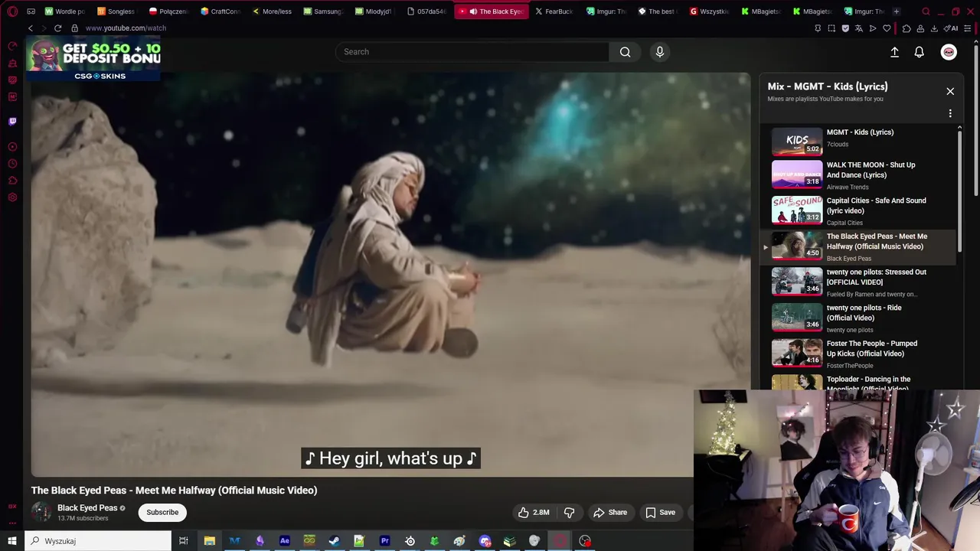The image size is (980, 551).
Task: Open Steam from the taskbar
Action: tap(335, 541)
